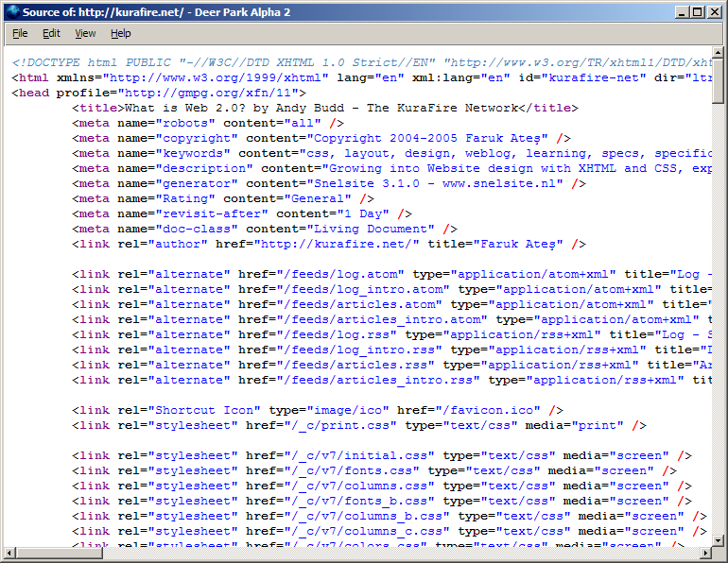Open the File menu
728x563 pixels.
click(20, 33)
